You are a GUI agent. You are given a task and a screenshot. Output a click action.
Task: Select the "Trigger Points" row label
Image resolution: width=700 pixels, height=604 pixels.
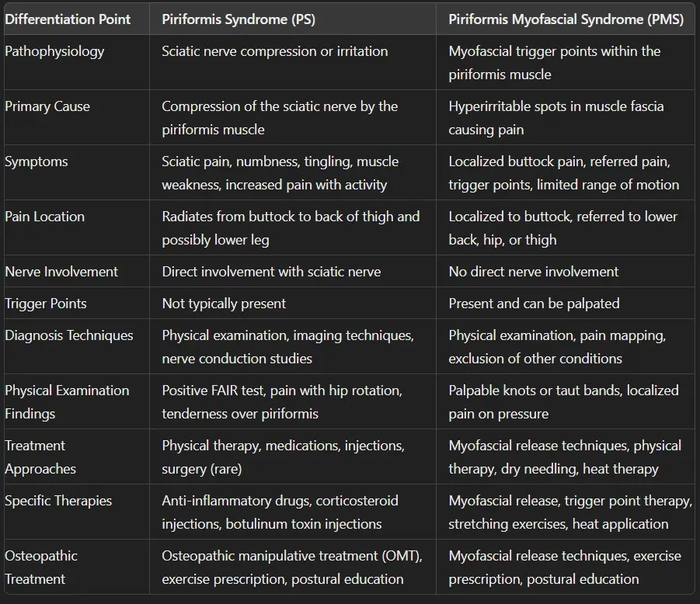[46, 304]
